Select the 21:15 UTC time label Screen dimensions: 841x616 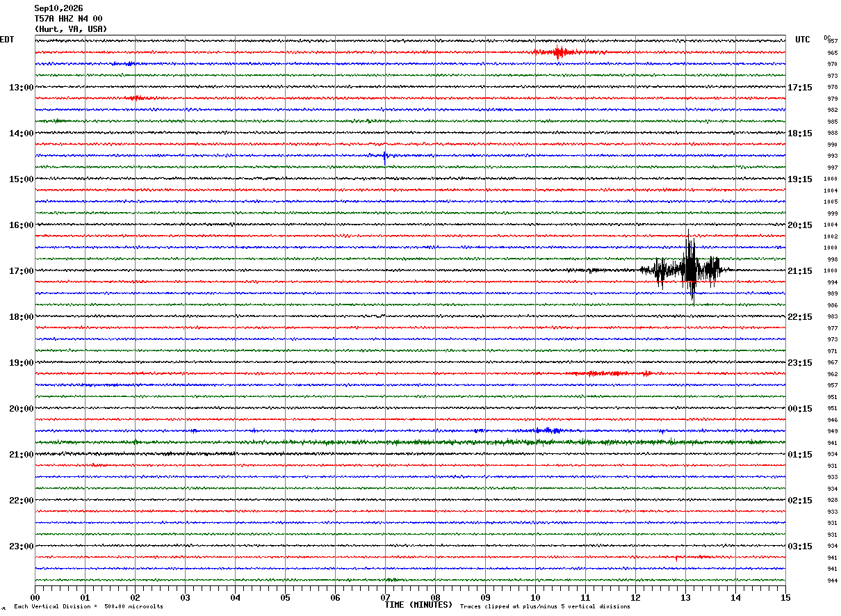point(799,271)
